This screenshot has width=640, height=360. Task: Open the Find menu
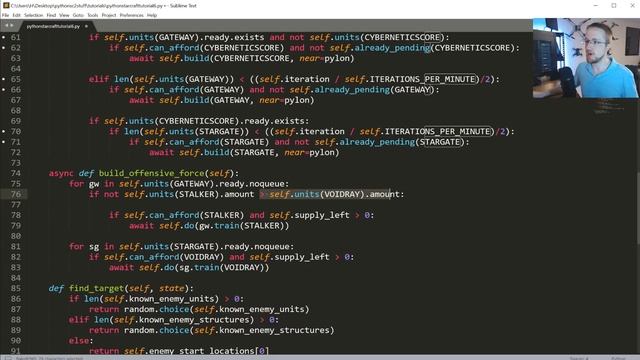[x=51, y=15]
